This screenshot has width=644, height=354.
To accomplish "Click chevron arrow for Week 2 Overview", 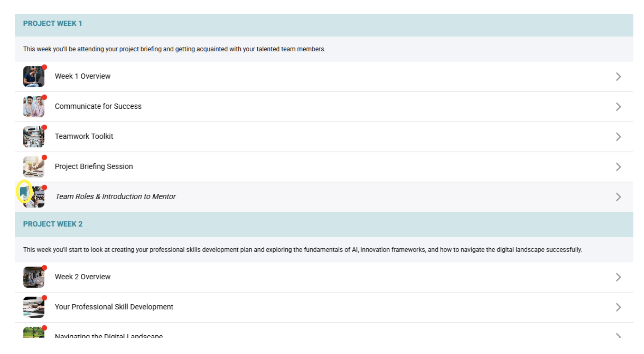I will point(618,277).
